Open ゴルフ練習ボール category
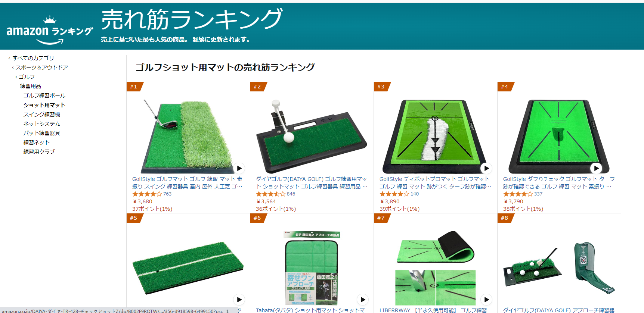Image resolution: width=644 pixels, height=313 pixels. click(44, 96)
